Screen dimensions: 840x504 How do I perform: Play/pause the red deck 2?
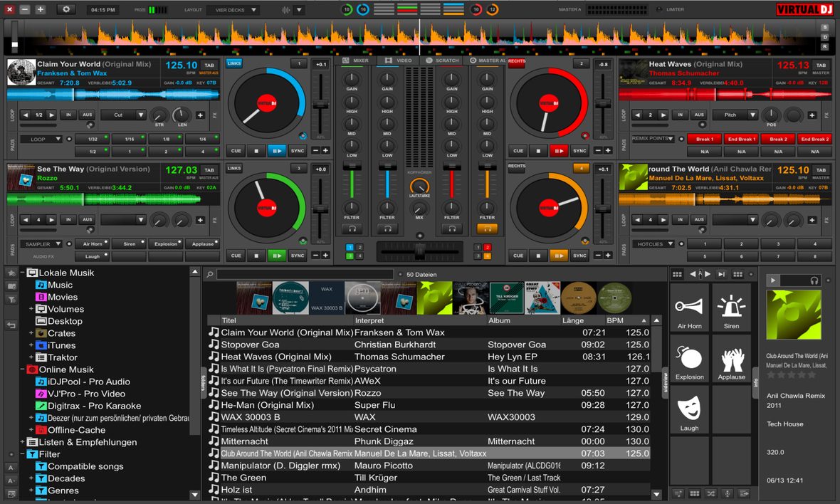pyautogui.click(x=558, y=151)
